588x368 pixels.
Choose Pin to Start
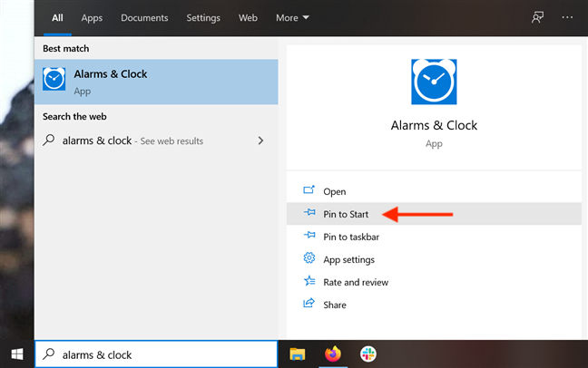click(434, 214)
